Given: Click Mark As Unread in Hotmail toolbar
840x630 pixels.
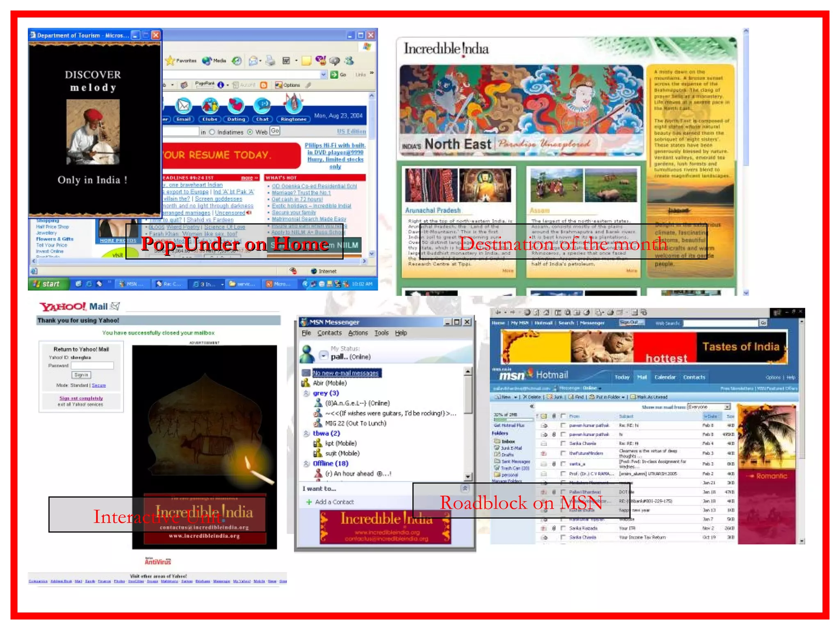Looking at the screenshot, I should [x=649, y=397].
